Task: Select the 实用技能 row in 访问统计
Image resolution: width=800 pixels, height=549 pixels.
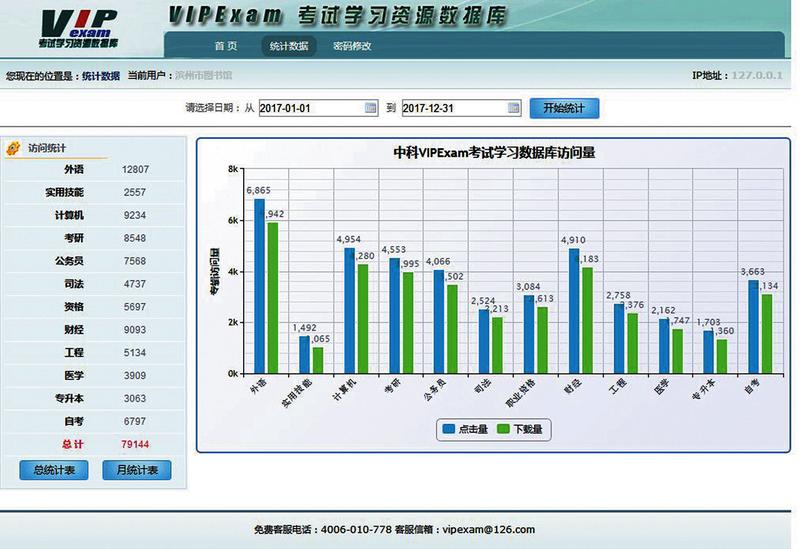Action: coord(94,192)
